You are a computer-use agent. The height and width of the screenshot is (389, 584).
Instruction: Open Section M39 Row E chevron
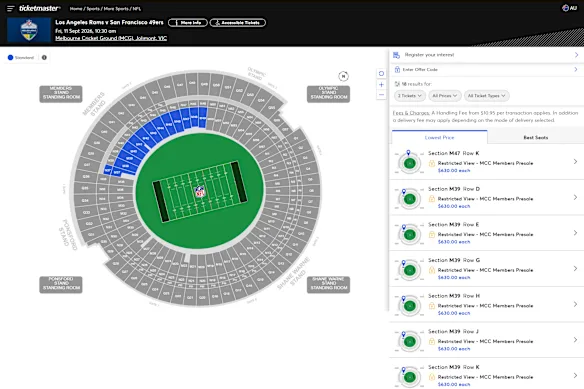[x=575, y=233]
